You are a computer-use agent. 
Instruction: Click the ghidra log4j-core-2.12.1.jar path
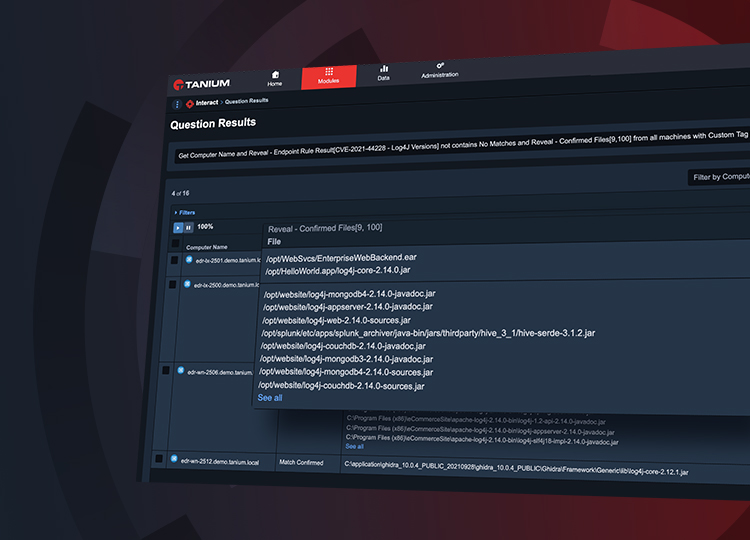[516, 469]
